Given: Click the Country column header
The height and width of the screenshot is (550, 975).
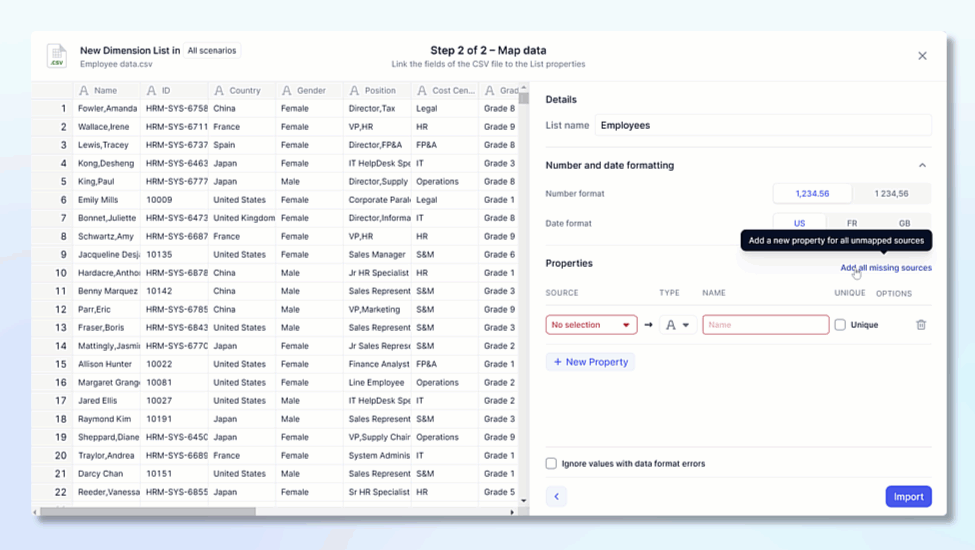Looking at the screenshot, I should pos(242,91).
